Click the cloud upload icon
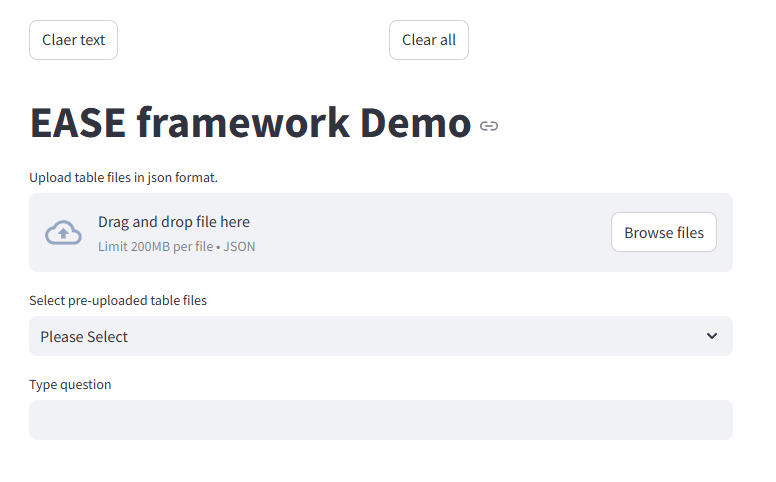This screenshot has width=776, height=482. tap(63, 232)
